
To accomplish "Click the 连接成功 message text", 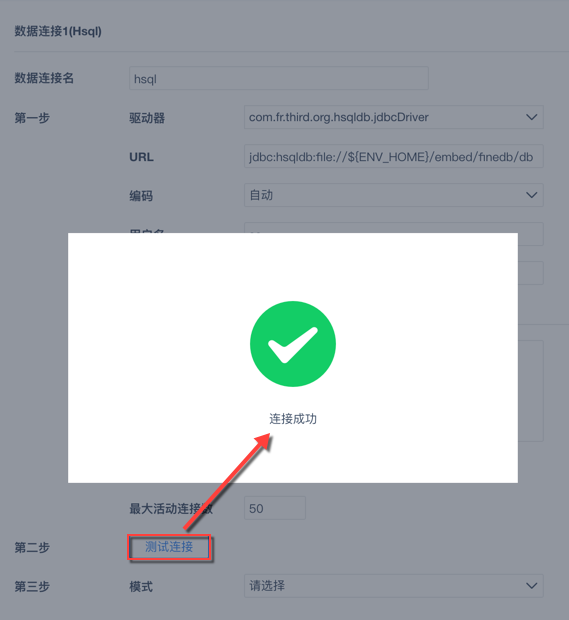I will coord(293,419).
